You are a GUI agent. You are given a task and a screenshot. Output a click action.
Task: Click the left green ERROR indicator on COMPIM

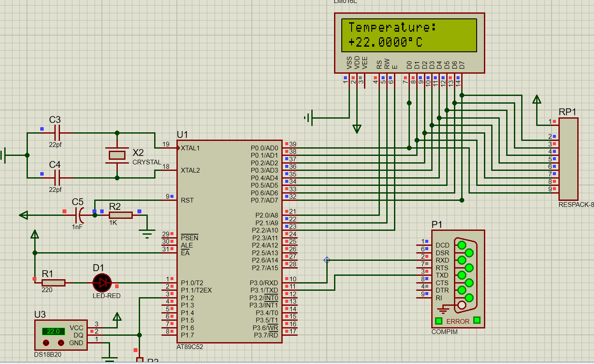(x=439, y=321)
